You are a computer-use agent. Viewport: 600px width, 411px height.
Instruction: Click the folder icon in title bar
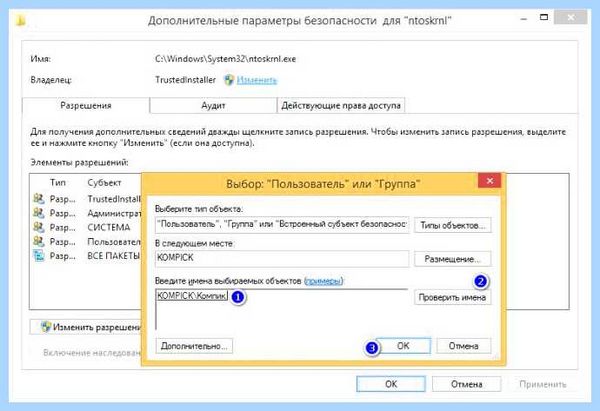click(21, 20)
